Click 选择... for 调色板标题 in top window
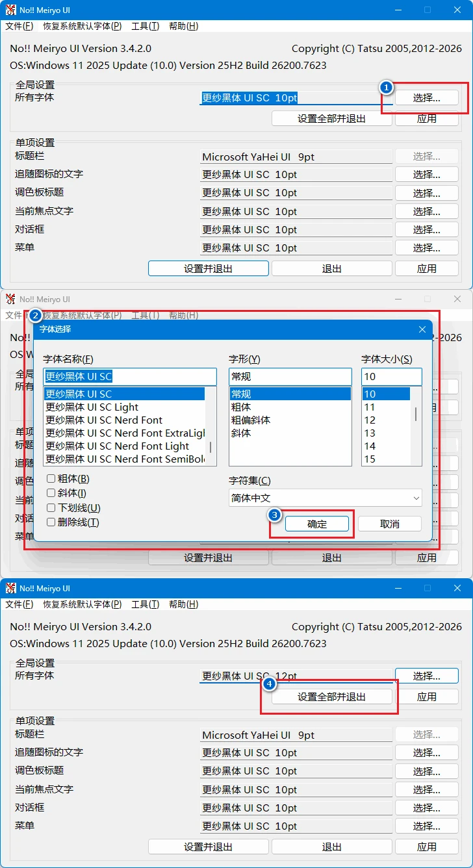 (x=427, y=193)
